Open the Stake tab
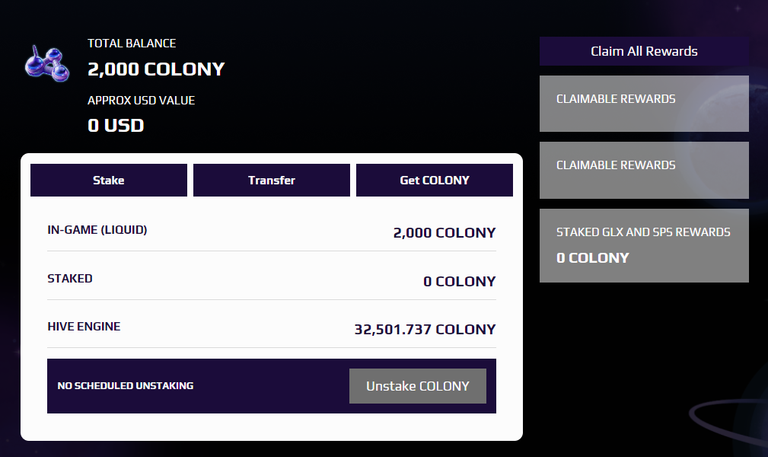 coord(109,180)
